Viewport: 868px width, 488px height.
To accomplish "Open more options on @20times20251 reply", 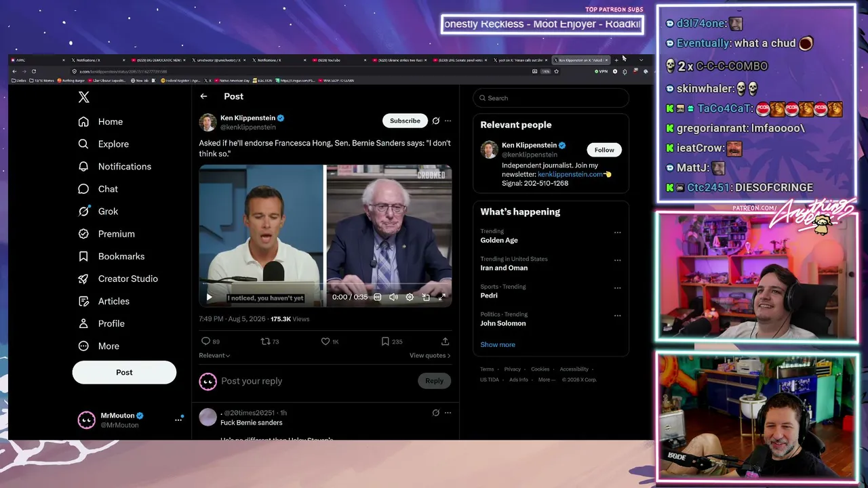I will 448,413.
